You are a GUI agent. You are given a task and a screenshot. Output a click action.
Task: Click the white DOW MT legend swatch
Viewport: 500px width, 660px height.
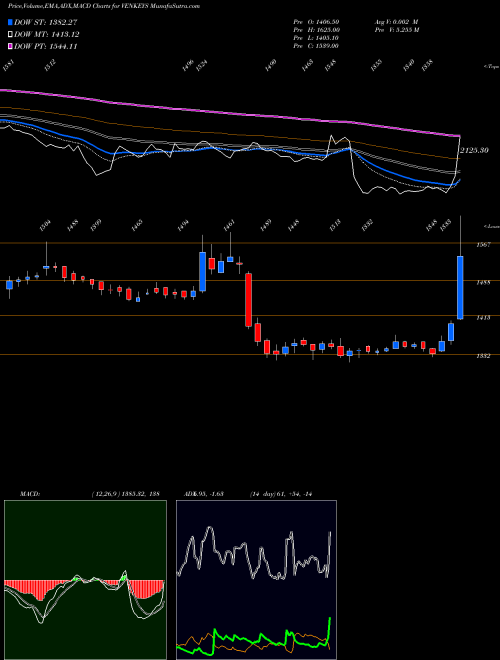[11, 35]
